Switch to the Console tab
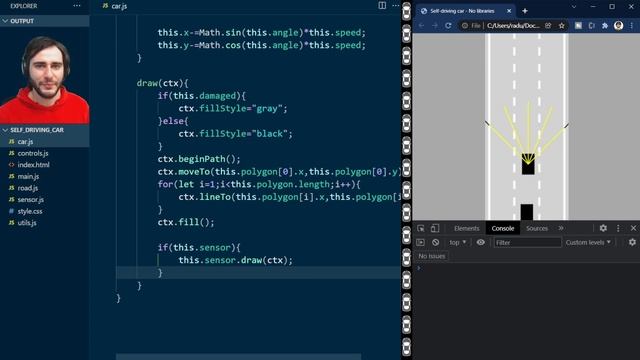640x360 pixels. pos(502,228)
